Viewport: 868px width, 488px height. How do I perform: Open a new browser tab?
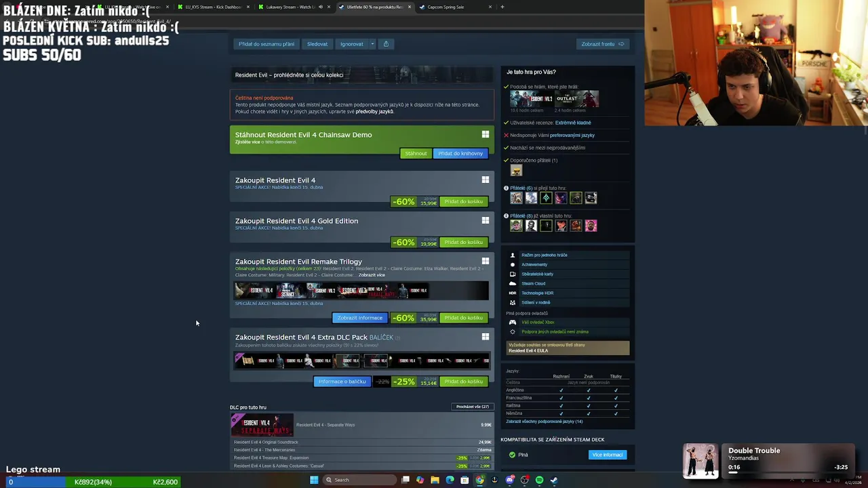pos(502,7)
